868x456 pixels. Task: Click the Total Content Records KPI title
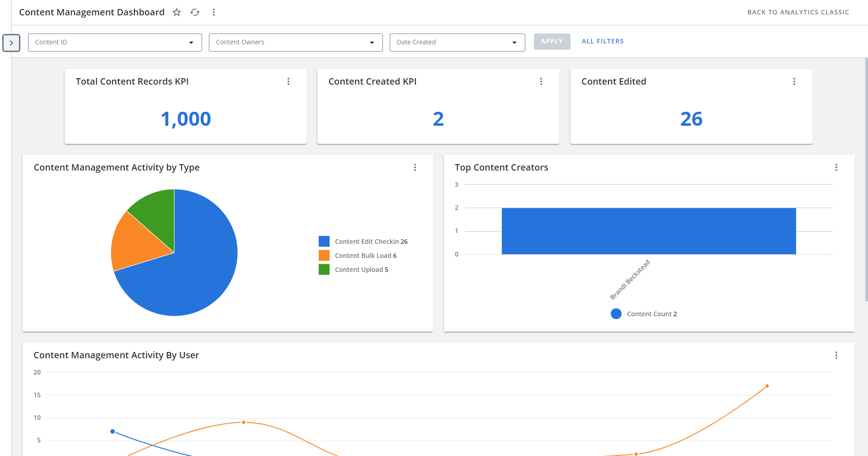[132, 81]
